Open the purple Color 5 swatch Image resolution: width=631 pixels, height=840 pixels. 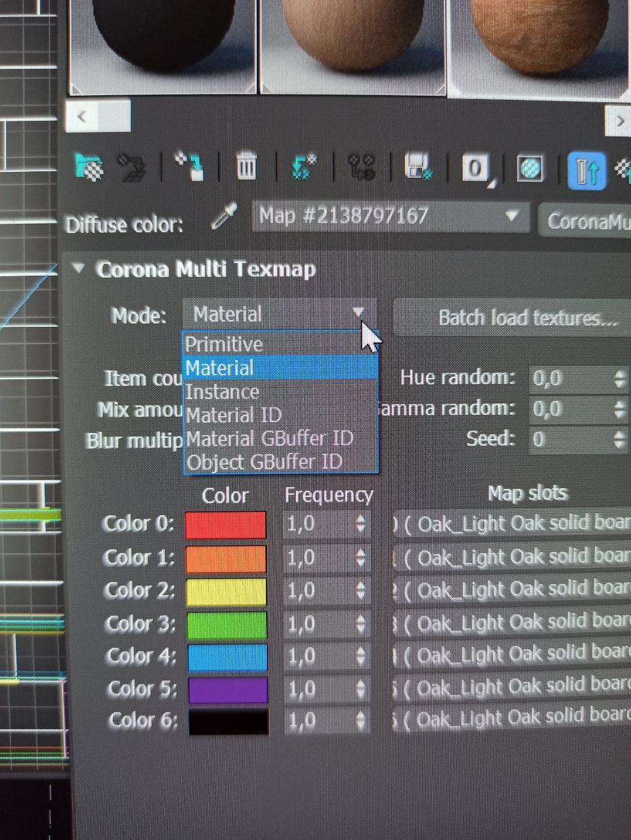point(228,690)
